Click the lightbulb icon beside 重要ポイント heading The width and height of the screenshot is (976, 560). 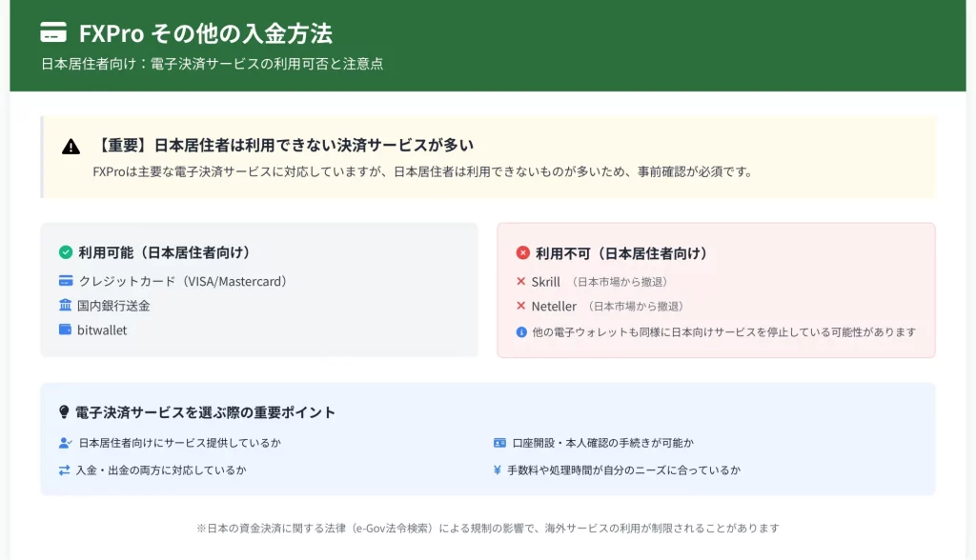point(65,412)
